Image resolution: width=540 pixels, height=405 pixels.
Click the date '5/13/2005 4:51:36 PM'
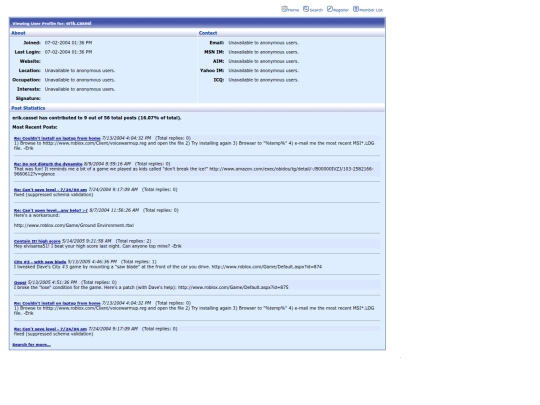[52, 282]
